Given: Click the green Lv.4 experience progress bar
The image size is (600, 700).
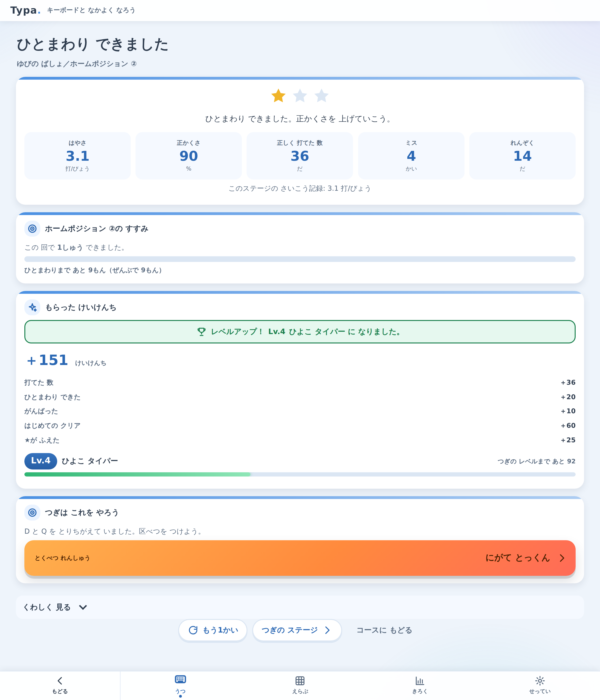Looking at the screenshot, I should point(300,474).
